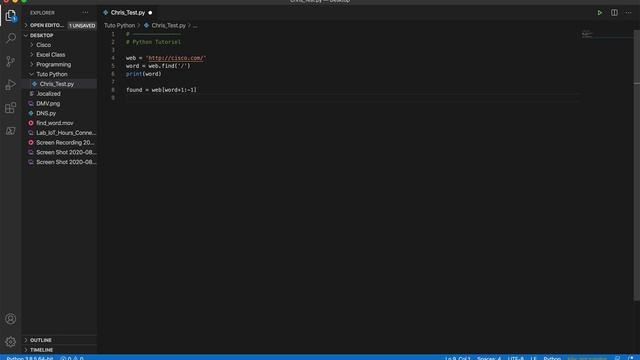This screenshot has width=640, height=360.
Task: Click line number 4 in gutter
Action: click(113, 58)
